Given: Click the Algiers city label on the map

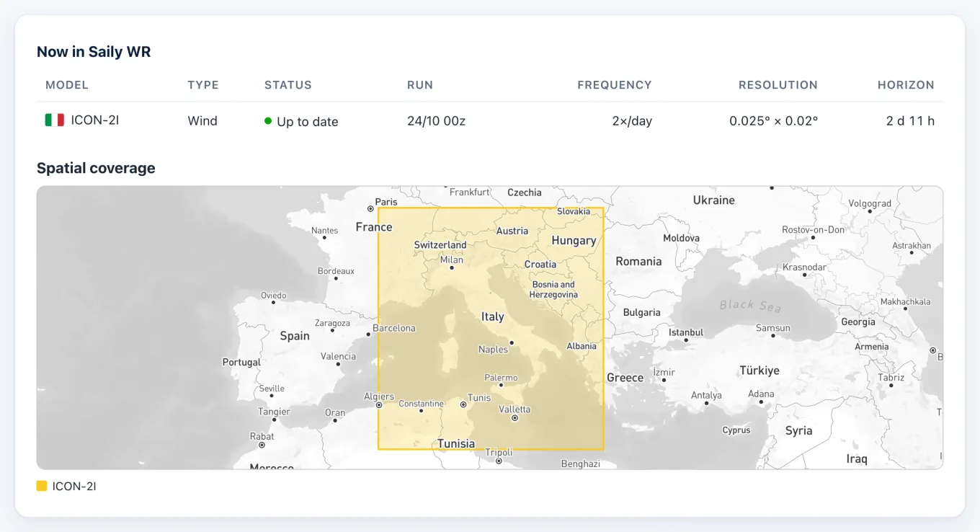Looking at the screenshot, I should click(x=379, y=396).
